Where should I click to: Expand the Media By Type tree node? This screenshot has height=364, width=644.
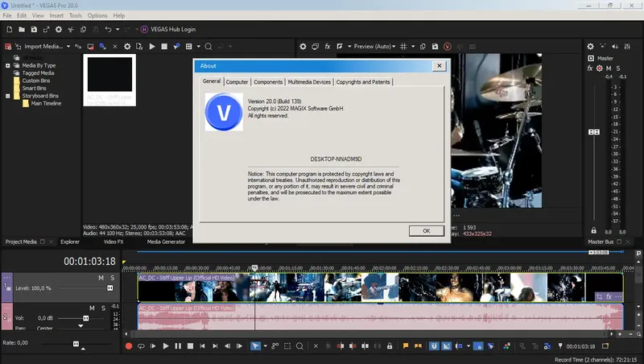pos(8,65)
